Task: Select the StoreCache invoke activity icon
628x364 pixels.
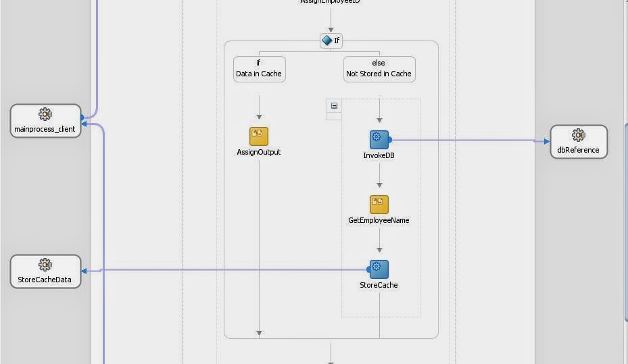Action: click(x=379, y=269)
